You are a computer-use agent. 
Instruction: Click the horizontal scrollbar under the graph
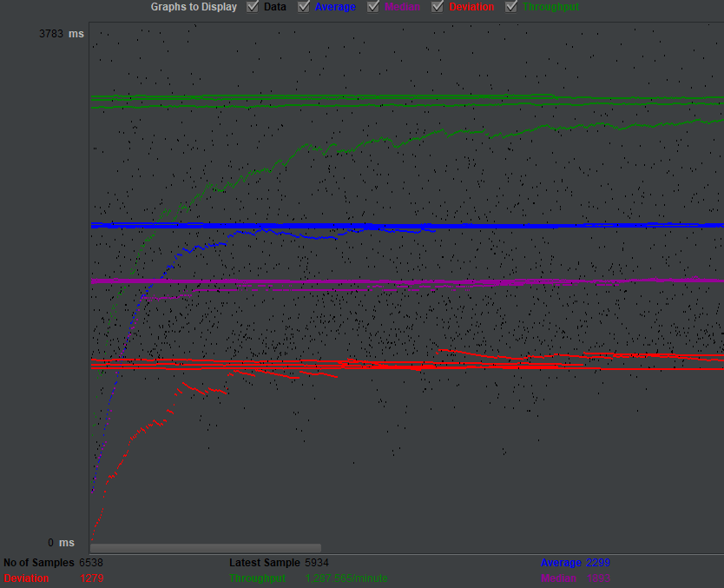(x=206, y=548)
